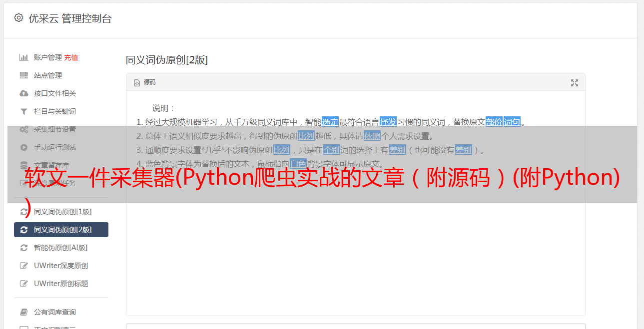The width and height of the screenshot is (644, 329).
Task: Click the blue highlighted word 部份
Action: tap(494, 122)
